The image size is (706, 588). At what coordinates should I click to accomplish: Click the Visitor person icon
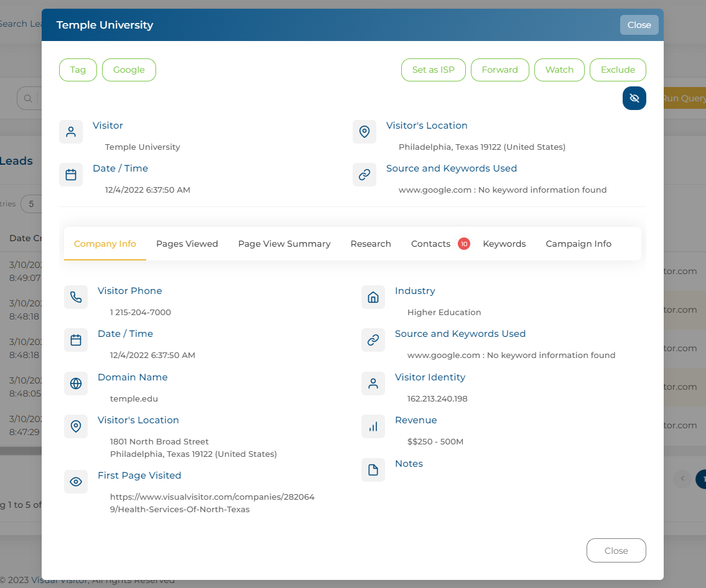click(x=71, y=132)
